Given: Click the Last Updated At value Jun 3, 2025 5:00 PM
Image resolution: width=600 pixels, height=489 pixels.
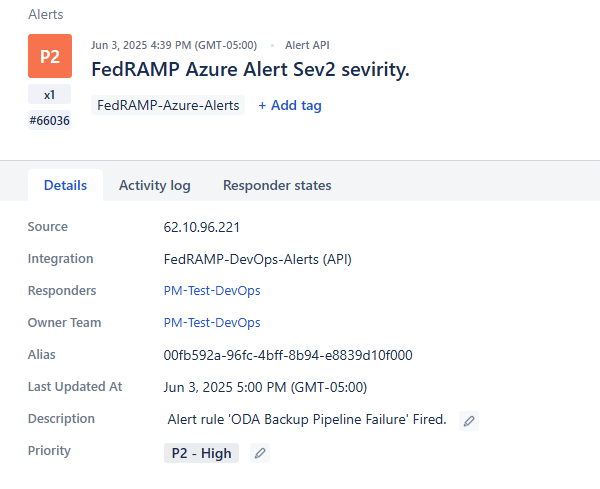Looking at the screenshot, I should 265,387.
